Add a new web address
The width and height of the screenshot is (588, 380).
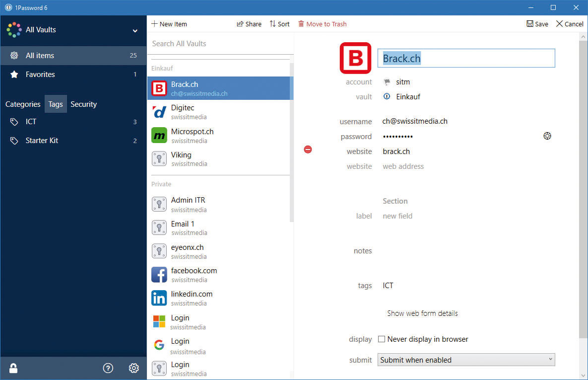pos(403,166)
